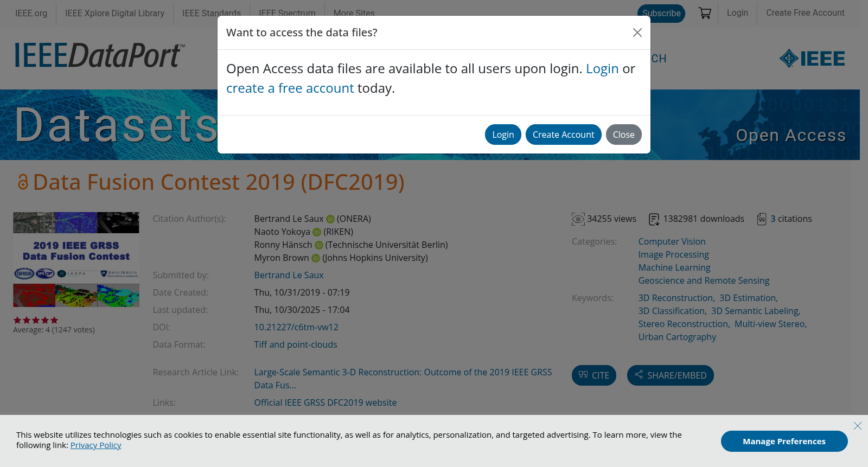Visit Official IEEE GRSS DFC2019 website
The width and height of the screenshot is (868, 467).
325,403
